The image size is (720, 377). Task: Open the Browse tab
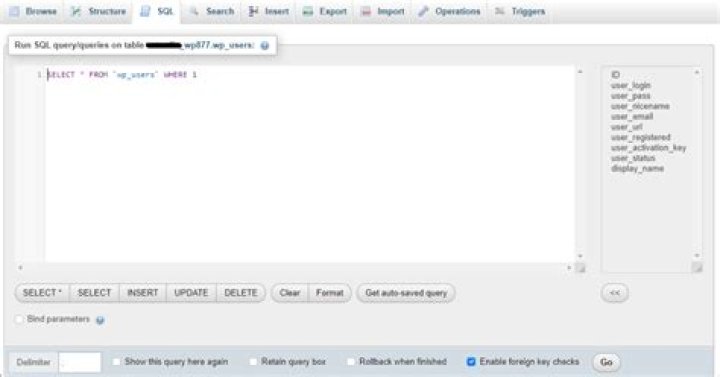tap(33, 11)
